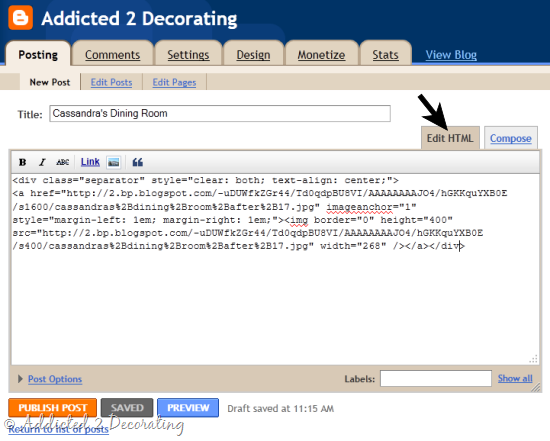Click the misspelled word 'imageanchor' in code
Image resolution: width=550 pixels, height=441 pixels.
[360, 207]
